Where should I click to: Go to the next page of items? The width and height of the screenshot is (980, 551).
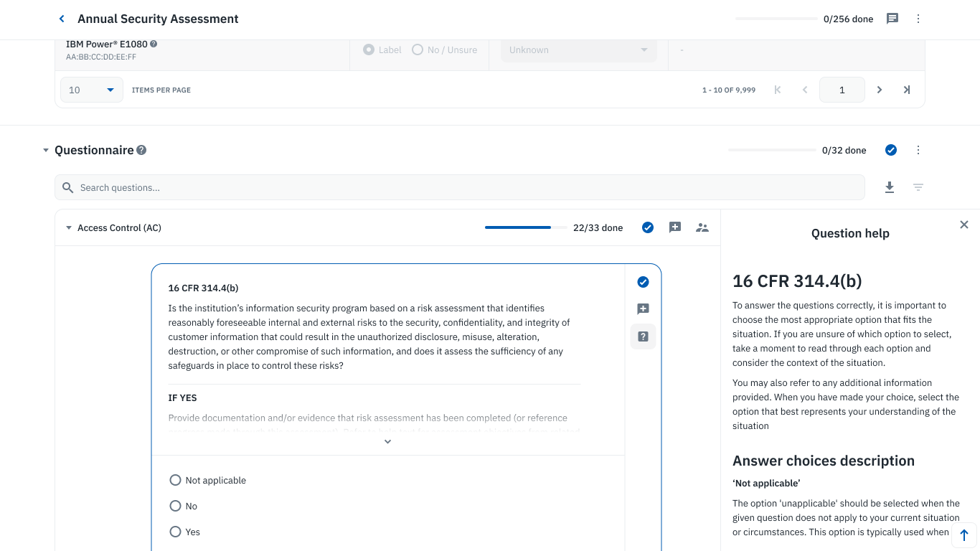click(x=880, y=90)
